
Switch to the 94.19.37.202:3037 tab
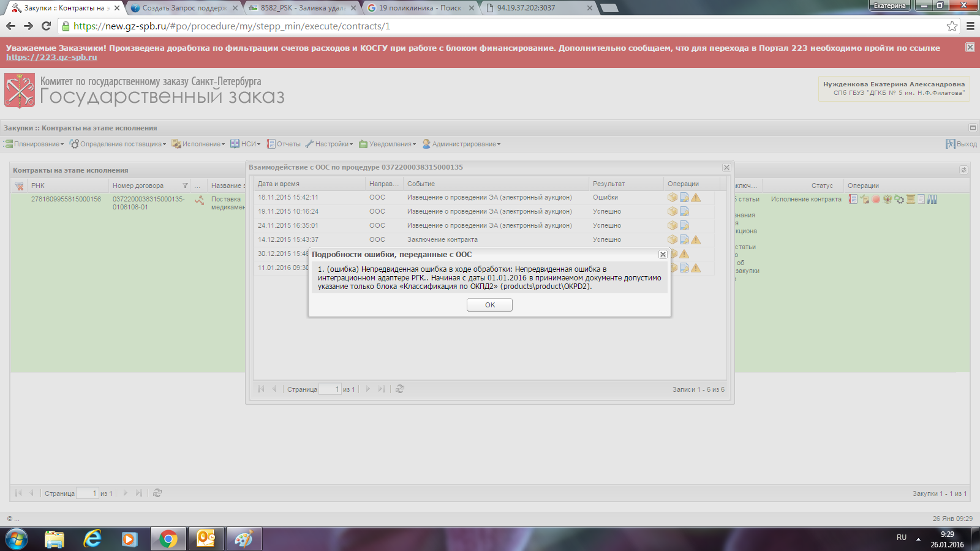(539, 8)
